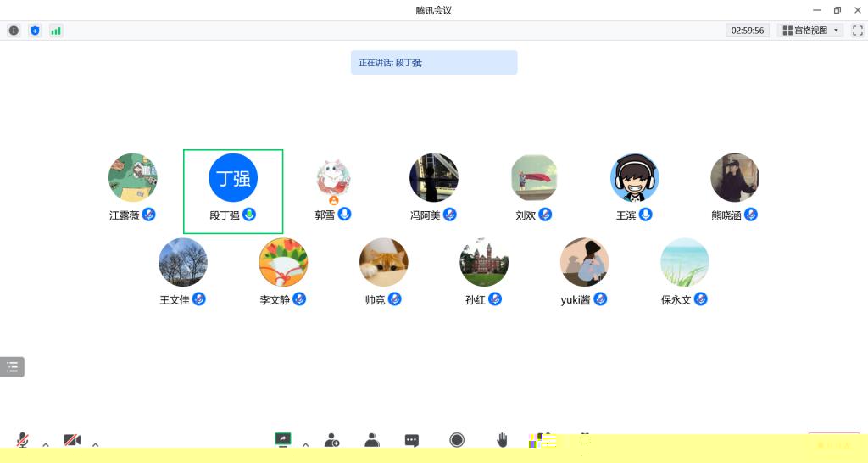Click the blue security shield icon
Image resolution: width=868 pixels, height=463 pixels.
35,31
